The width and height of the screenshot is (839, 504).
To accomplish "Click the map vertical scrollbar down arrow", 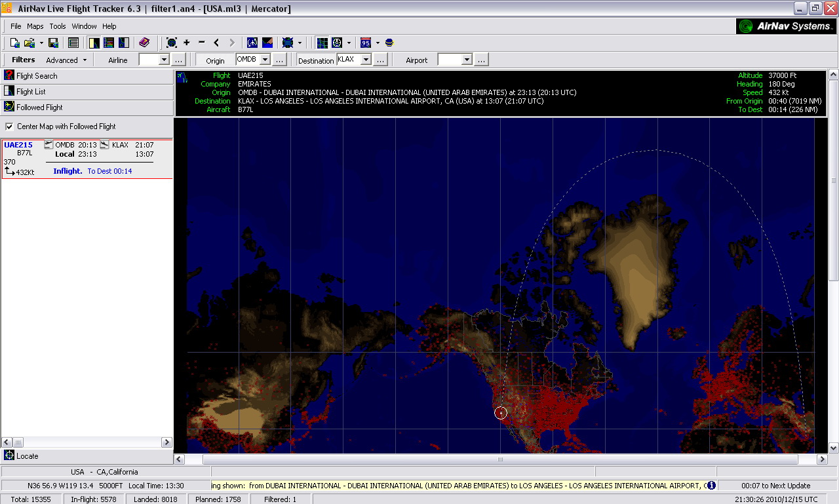I will [x=834, y=448].
